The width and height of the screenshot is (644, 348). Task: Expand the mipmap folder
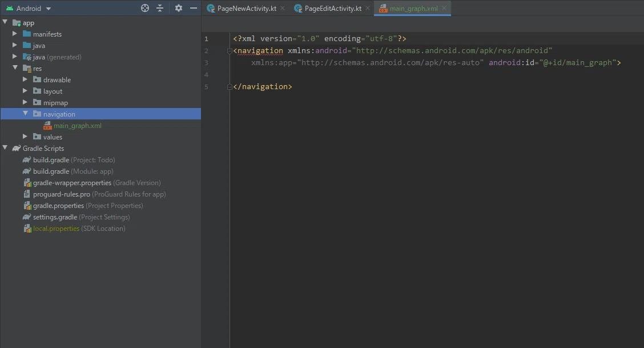[25, 102]
